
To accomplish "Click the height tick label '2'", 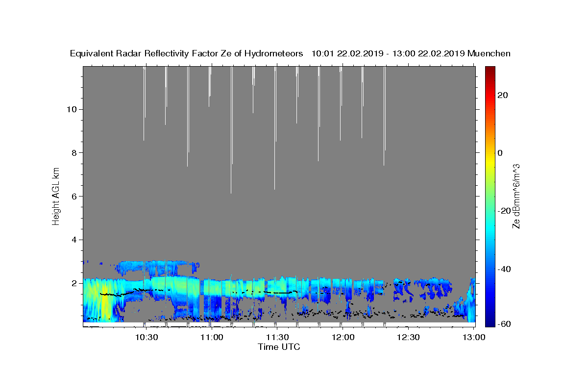I will [x=74, y=283].
